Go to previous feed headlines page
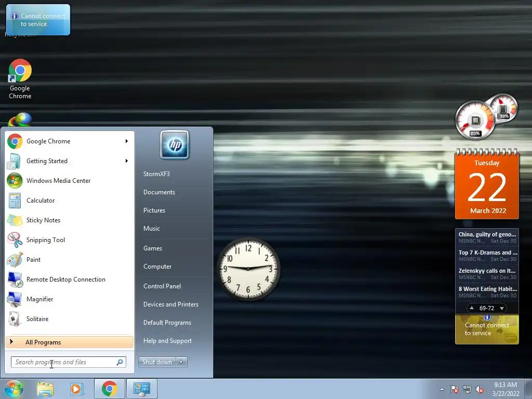Image resolution: width=532 pixels, height=399 pixels. click(x=472, y=308)
